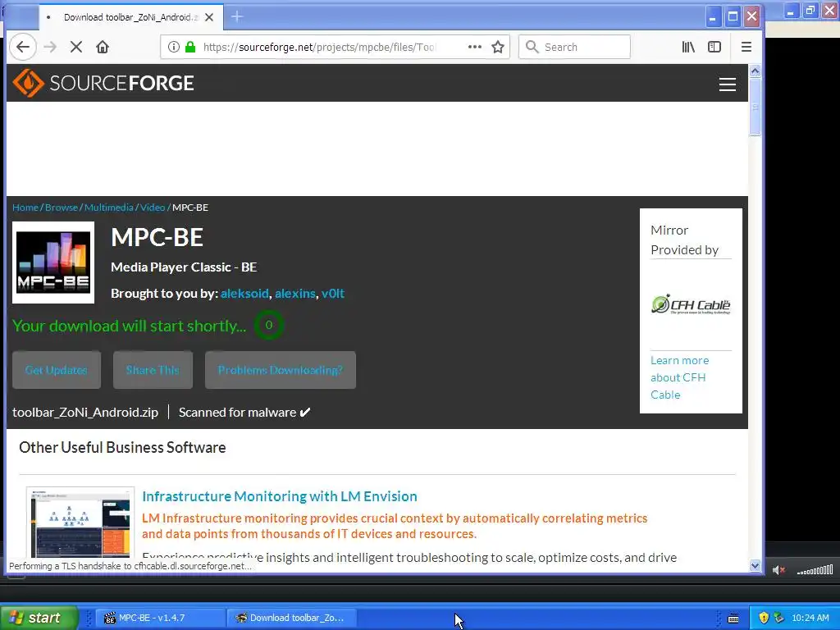
Task: Go back to the previous page
Action: point(22,47)
